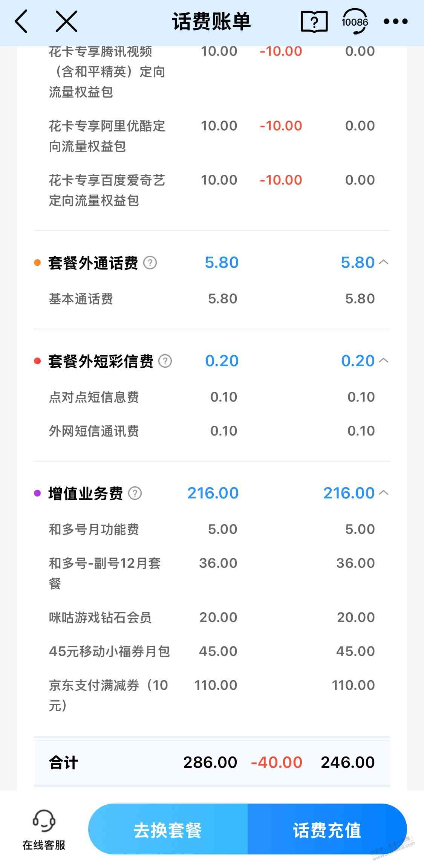Image resolution: width=424 pixels, height=868 pixels.
Task: Tap the X close page icon
Action: point(66,21)
